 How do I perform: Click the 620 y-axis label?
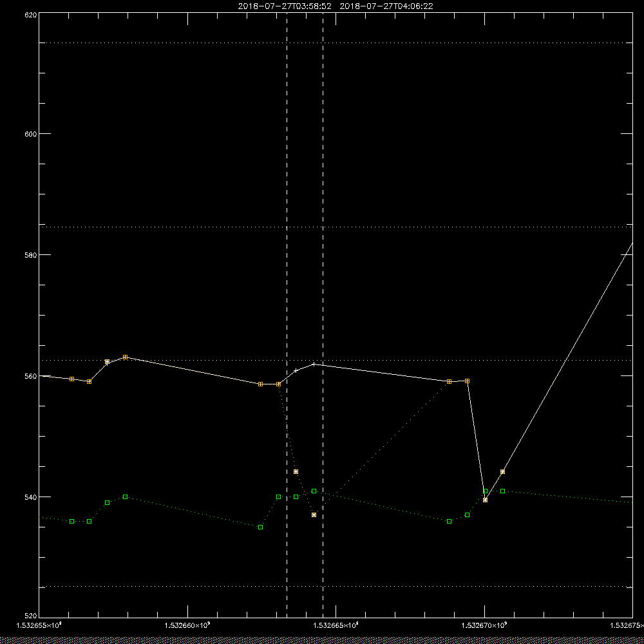click(31, 15)
